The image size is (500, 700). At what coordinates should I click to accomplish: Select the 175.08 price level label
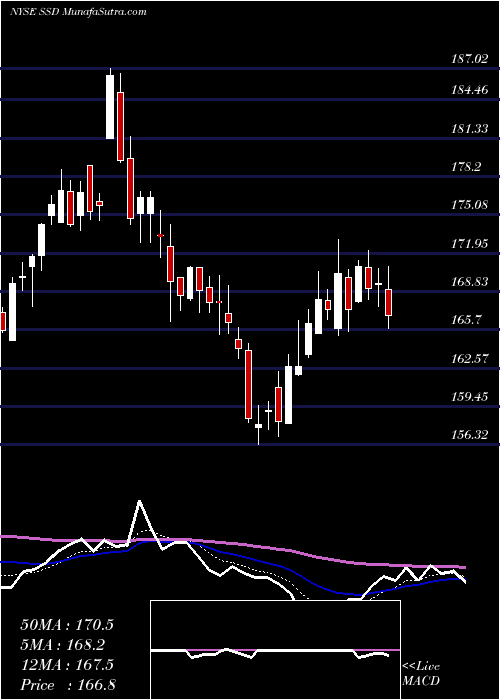pyautogui.click(x=469, y=205)
